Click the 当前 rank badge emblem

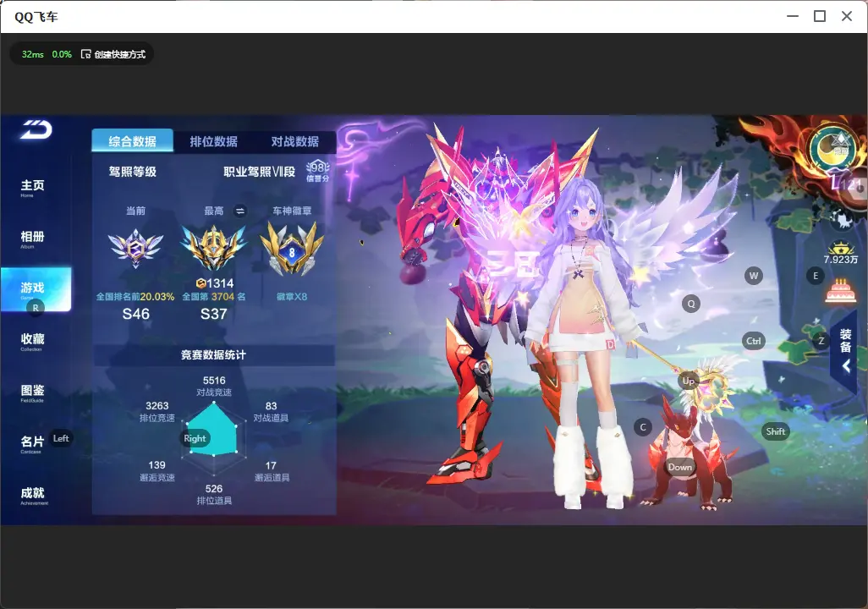(135, 248)
